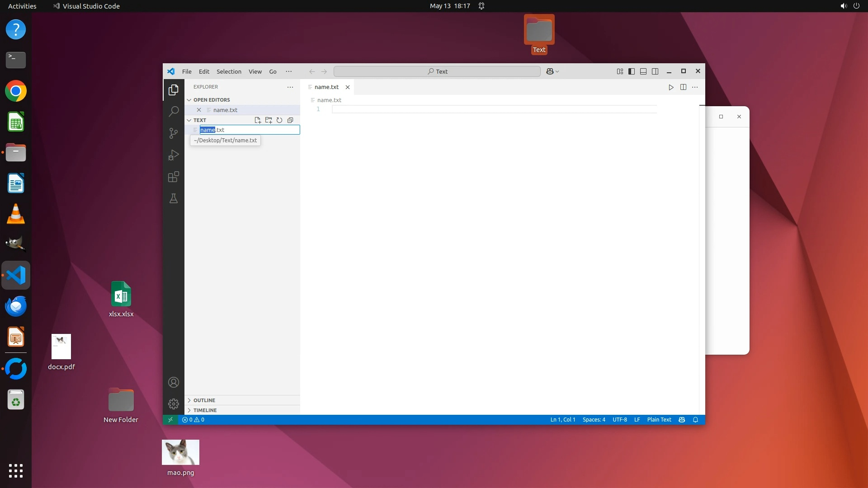
Task: Toggle secondary side bar layout button
Action: pos(655,71)
